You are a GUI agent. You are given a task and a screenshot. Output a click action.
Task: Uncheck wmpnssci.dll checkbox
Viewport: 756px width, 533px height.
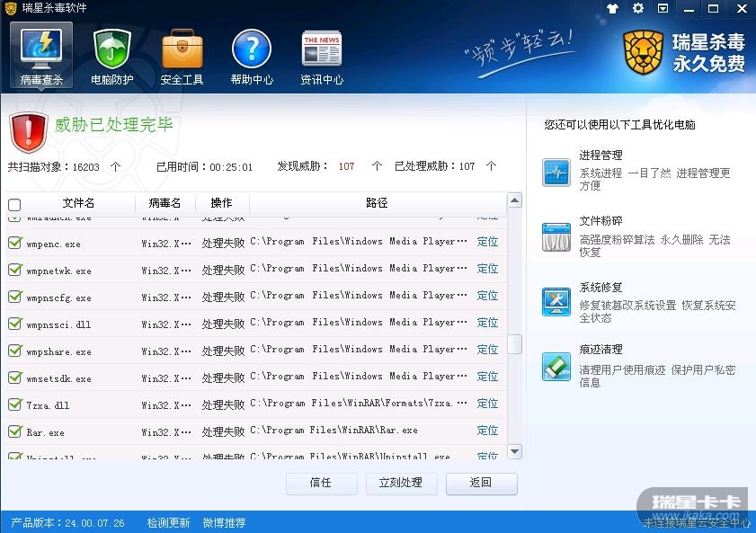15,324
